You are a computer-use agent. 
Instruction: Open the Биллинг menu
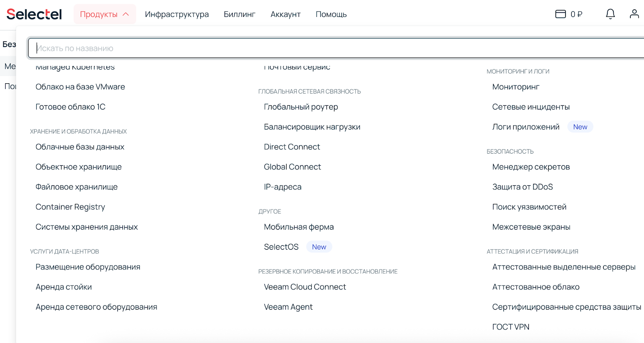pyautogui.click(x=239, y=14)
